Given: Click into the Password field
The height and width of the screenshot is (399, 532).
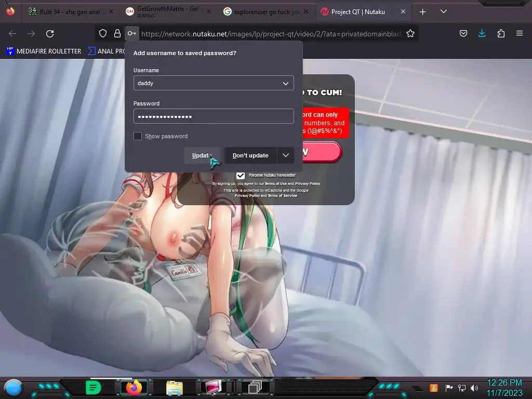Looking at the screenshot, I should pyautogui.click(x=214, y=116).
